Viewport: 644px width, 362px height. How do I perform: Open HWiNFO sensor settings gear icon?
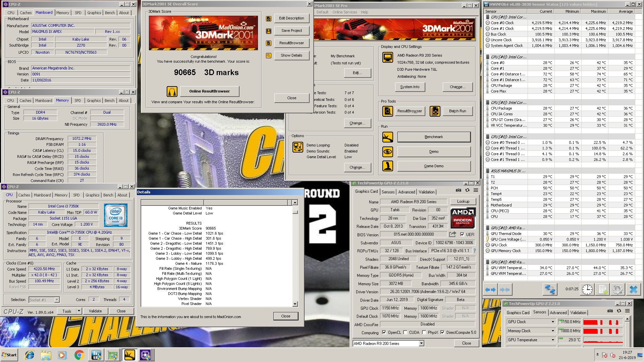618,289
